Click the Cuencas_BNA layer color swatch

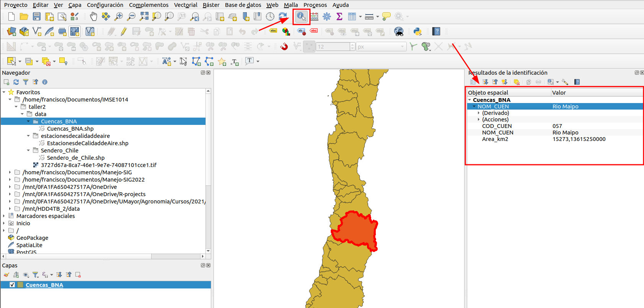click(x=21, y=285)
